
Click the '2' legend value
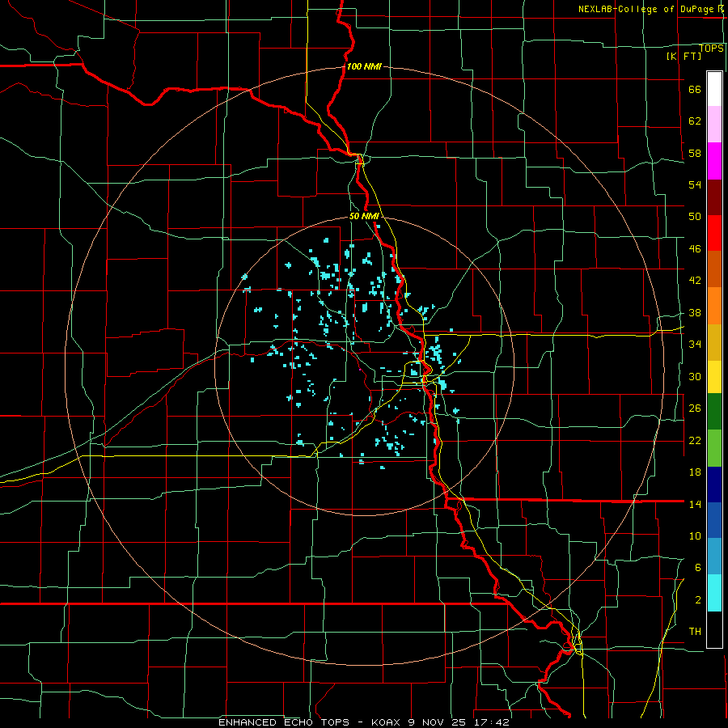point(698,600)
